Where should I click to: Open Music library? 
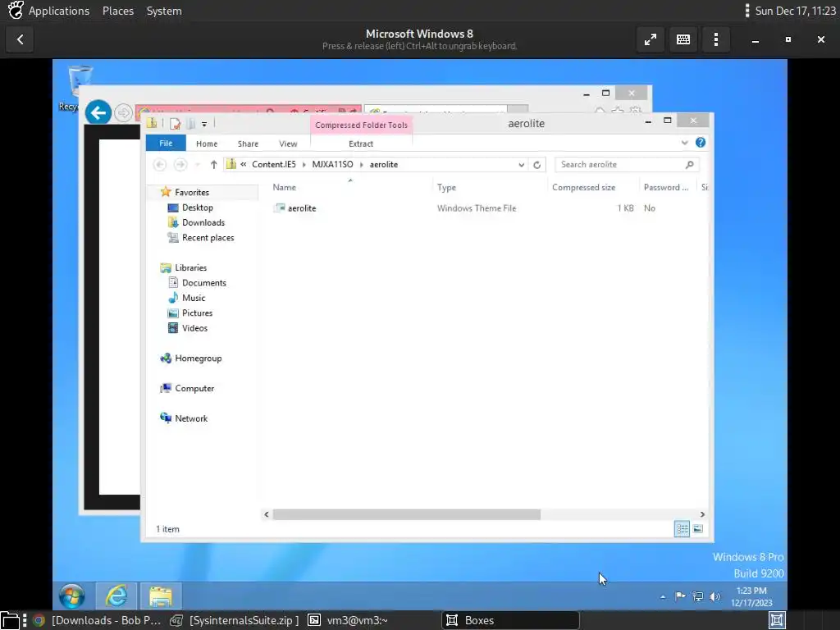[194, 298]
